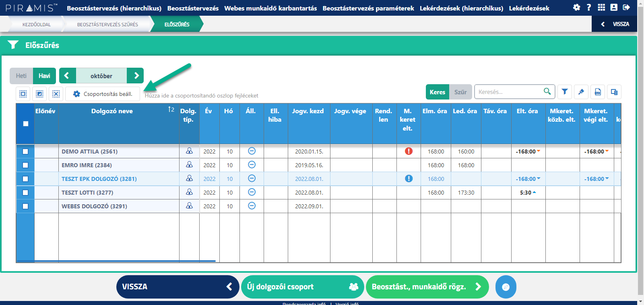Open the settings gear in top bar
Viewport: 644px width, 305px height.
pos(577,7)
